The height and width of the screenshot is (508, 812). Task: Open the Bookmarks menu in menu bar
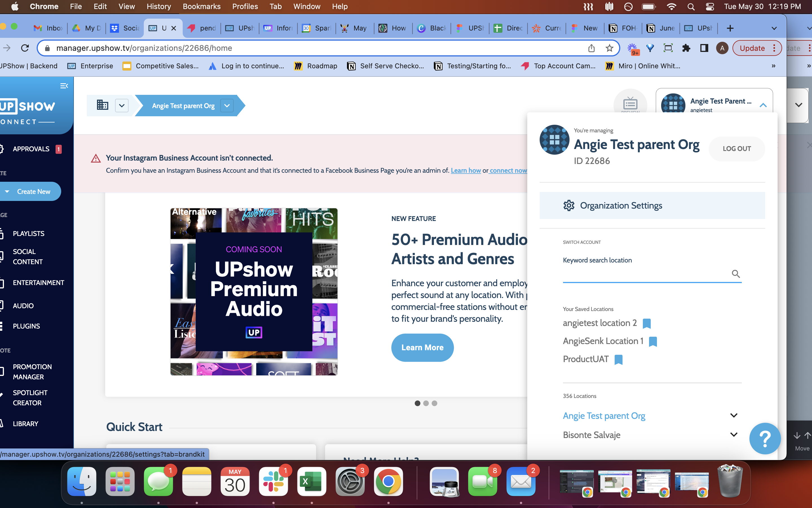(201, 6)
